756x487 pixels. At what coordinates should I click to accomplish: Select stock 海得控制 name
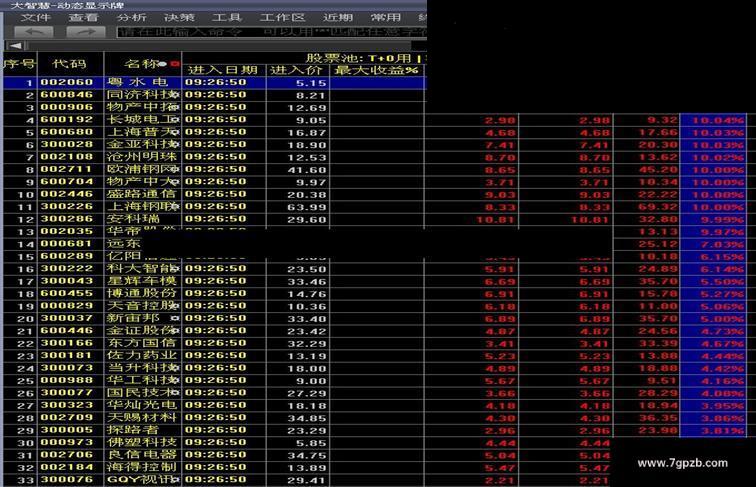coord(142,467)
